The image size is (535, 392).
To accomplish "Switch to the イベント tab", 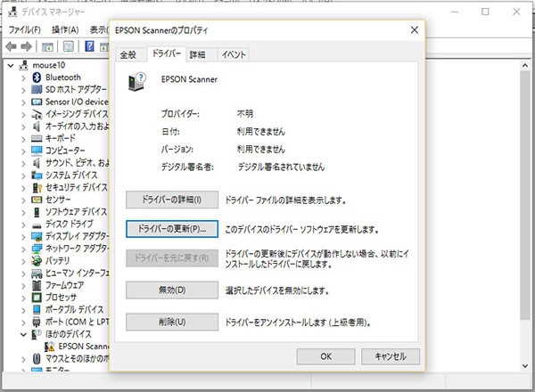I will click(x=234, y=54).
